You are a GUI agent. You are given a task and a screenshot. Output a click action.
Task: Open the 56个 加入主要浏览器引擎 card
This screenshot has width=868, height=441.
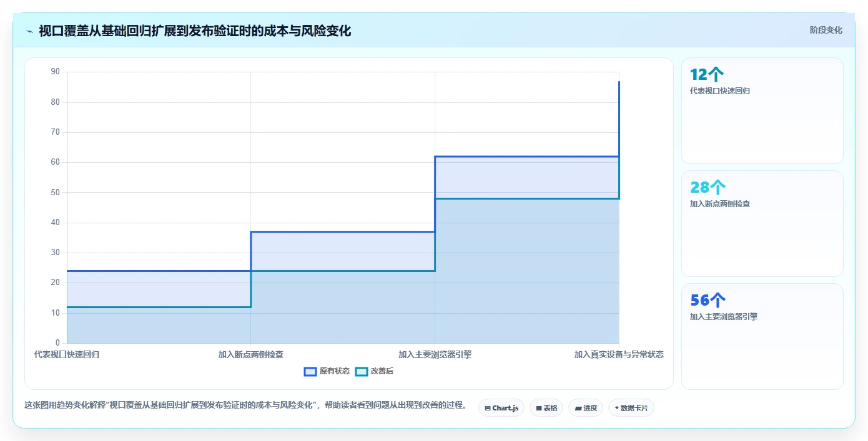coord(762,337)
